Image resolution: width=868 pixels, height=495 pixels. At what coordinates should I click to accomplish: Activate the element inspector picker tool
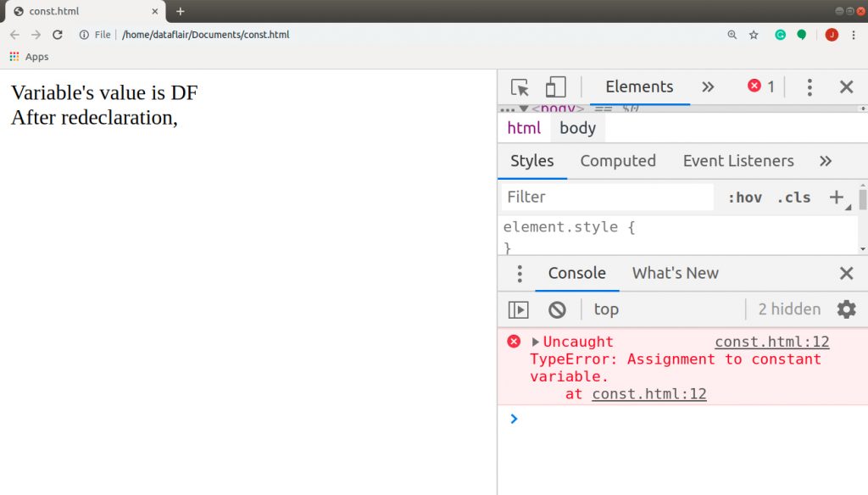[x=520, y=87]
